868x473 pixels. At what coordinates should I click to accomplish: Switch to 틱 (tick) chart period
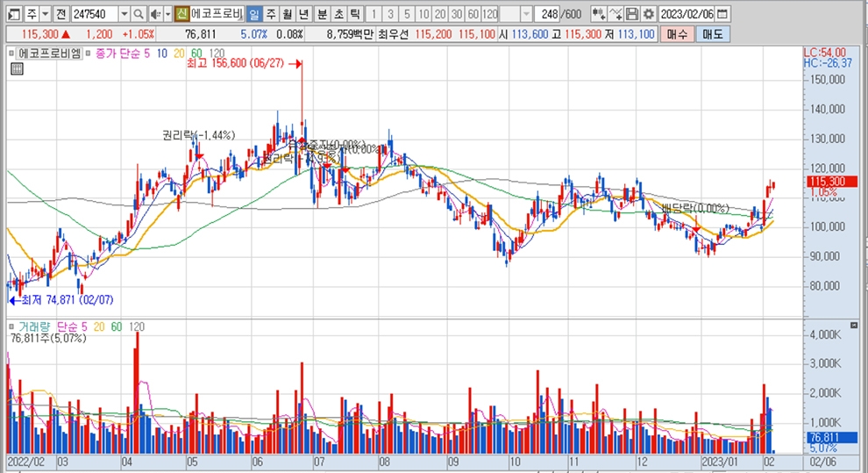tap(355, 14)
